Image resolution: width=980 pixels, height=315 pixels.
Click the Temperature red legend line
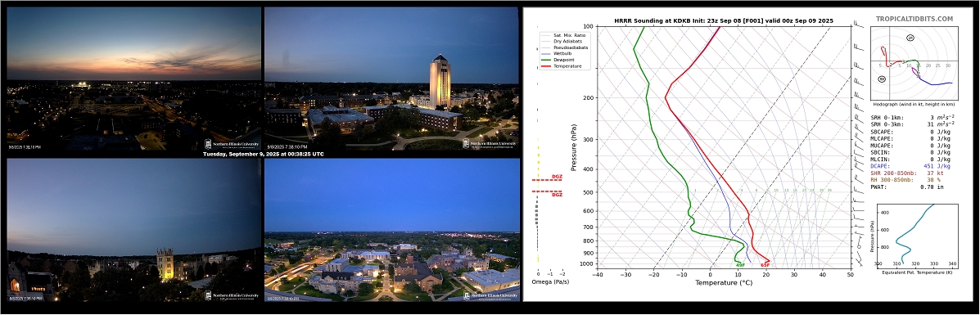coord(545,66)
